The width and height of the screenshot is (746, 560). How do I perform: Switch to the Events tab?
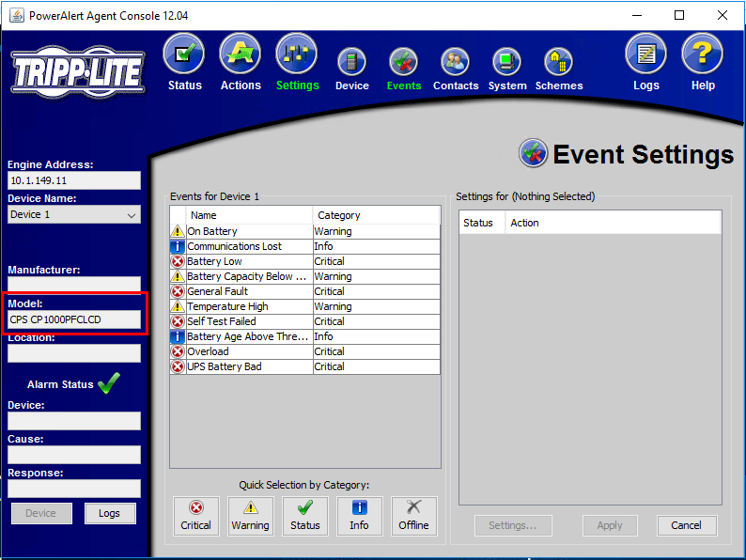(x=404, y=63)
